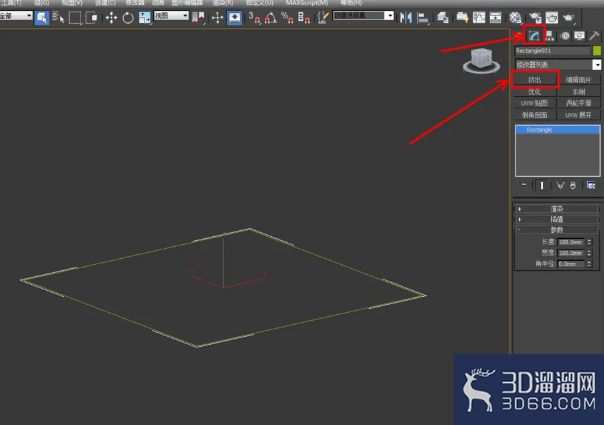Viewport: 604px width, 425px height.
Task: Open the Material Editor
Action: pyautogui.click(x=515, y=18)
